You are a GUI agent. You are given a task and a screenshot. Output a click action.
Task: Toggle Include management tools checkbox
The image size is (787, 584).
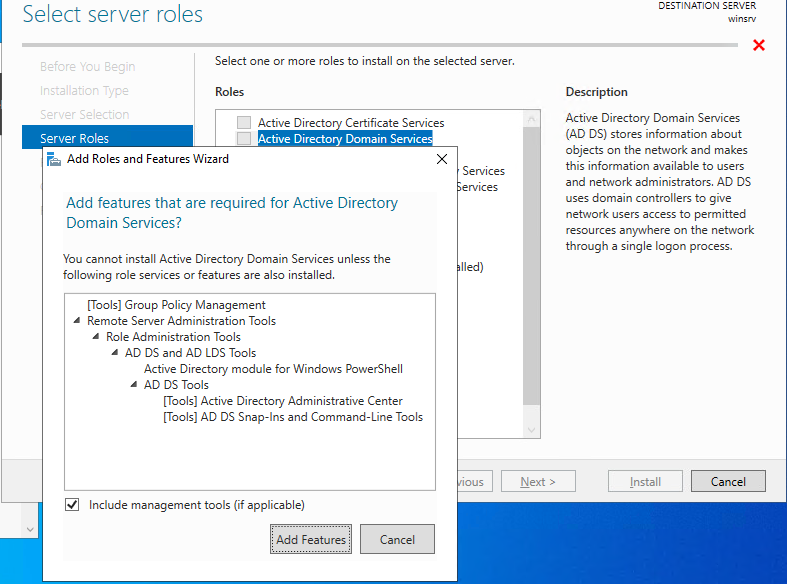[72, 505]
